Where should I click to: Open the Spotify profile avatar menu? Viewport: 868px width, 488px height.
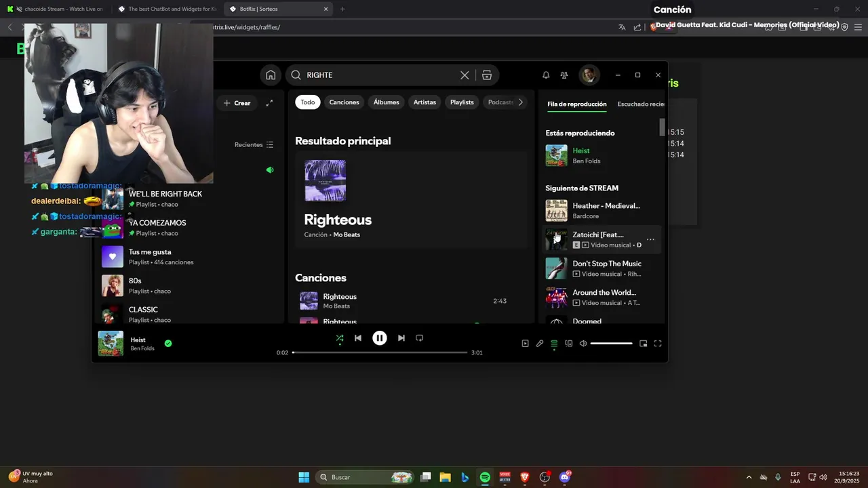[589, 75]
